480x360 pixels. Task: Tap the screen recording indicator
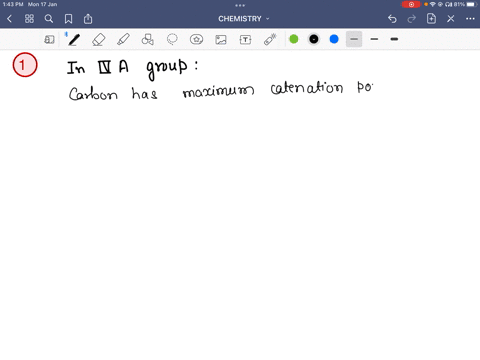(x=411, y=4)
